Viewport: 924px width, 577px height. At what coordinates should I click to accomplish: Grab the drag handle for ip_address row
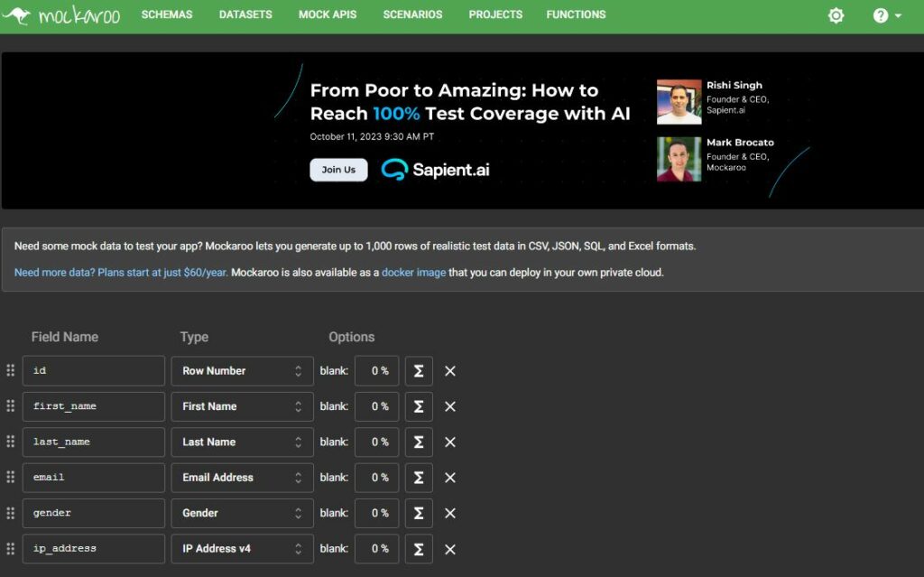tap(10, 549)
